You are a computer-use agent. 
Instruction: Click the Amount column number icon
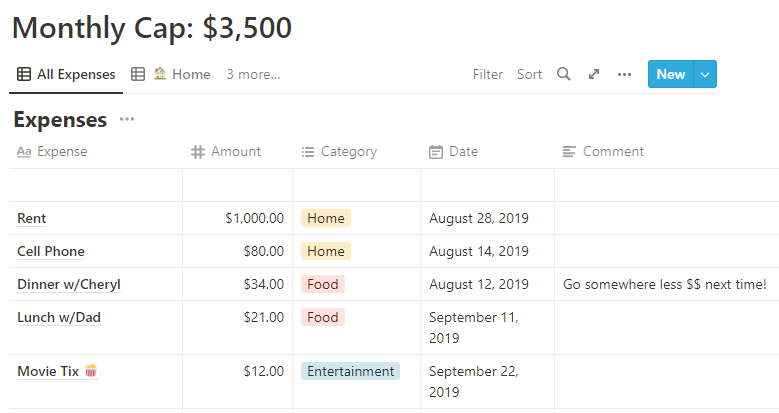(x=198, y=152)
